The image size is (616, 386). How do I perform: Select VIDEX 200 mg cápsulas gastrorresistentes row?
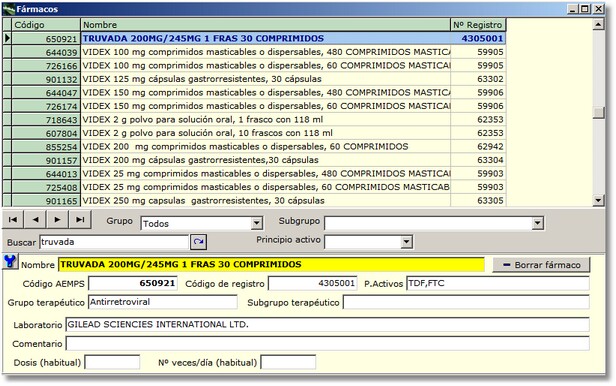254,160
